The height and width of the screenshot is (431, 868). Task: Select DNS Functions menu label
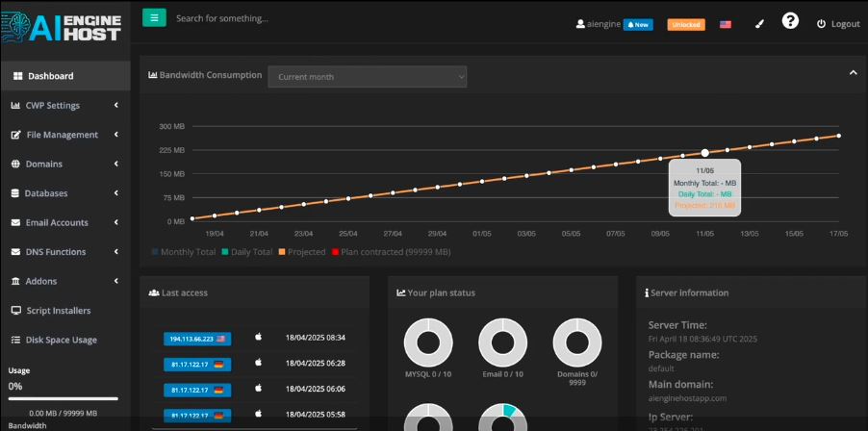click(x=56, y=252)
